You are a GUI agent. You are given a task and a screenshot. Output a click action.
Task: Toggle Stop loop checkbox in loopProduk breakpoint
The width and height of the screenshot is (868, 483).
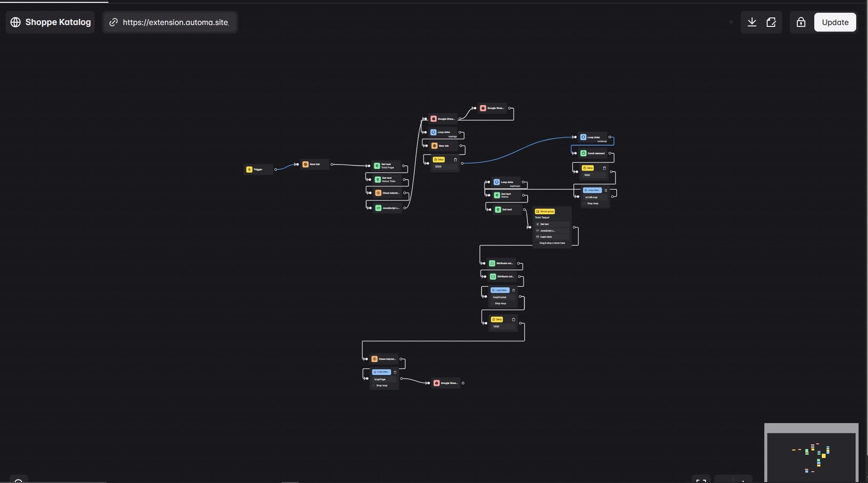[492, 304]
